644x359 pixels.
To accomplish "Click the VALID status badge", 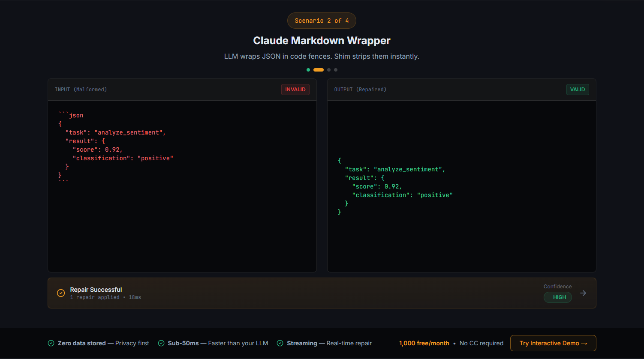I will [x=578, y=90].
